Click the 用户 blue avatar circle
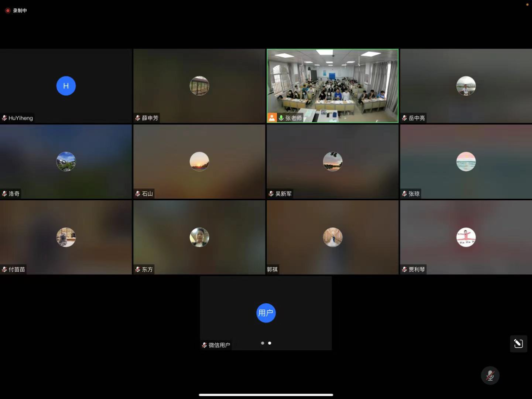Screen dimensions: 532x399 tap(266, 313)
